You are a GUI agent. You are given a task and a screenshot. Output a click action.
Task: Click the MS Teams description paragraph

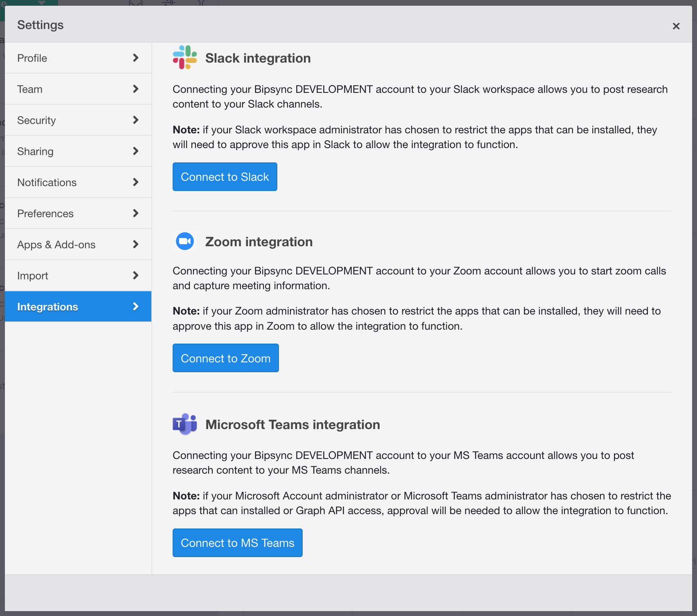point(403,463)
